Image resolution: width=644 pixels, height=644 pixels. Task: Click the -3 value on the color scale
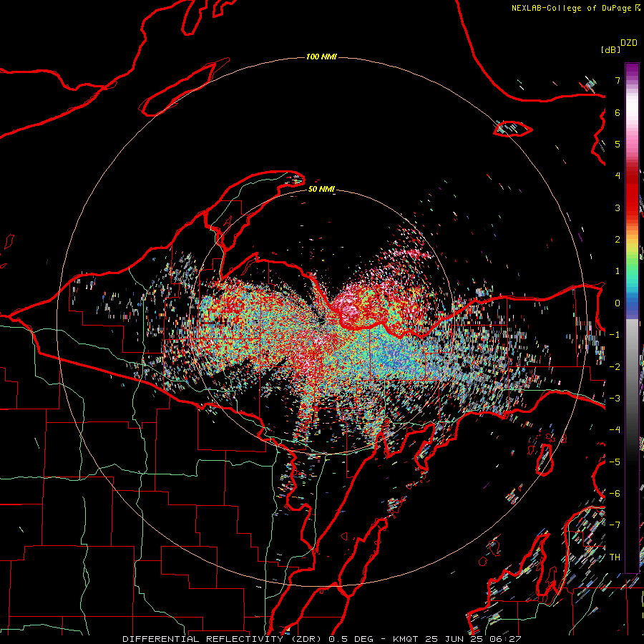[x=615, y=399]
